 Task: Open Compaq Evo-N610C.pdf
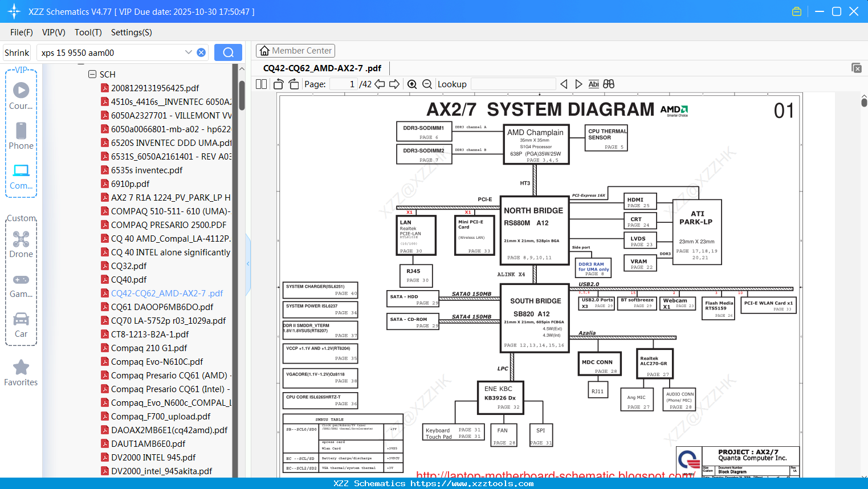[157, 361]
